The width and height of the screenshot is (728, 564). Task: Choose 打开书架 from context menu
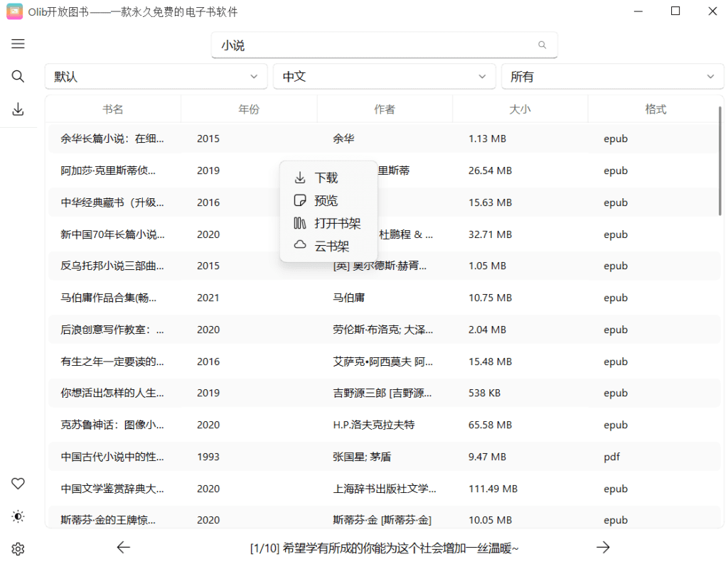tap(334, 222)
